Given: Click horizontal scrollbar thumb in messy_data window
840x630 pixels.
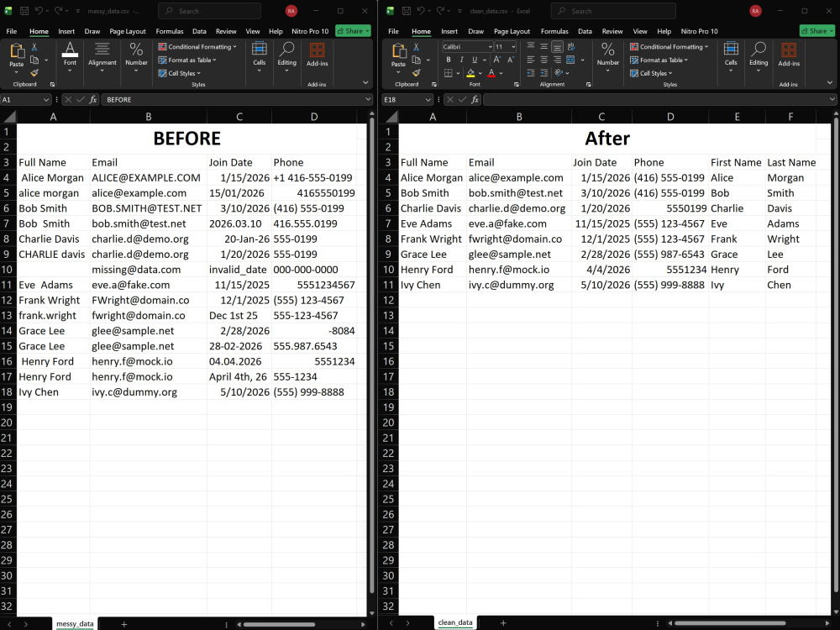Looking at the screenshot, I should click(x=279, y=624).
